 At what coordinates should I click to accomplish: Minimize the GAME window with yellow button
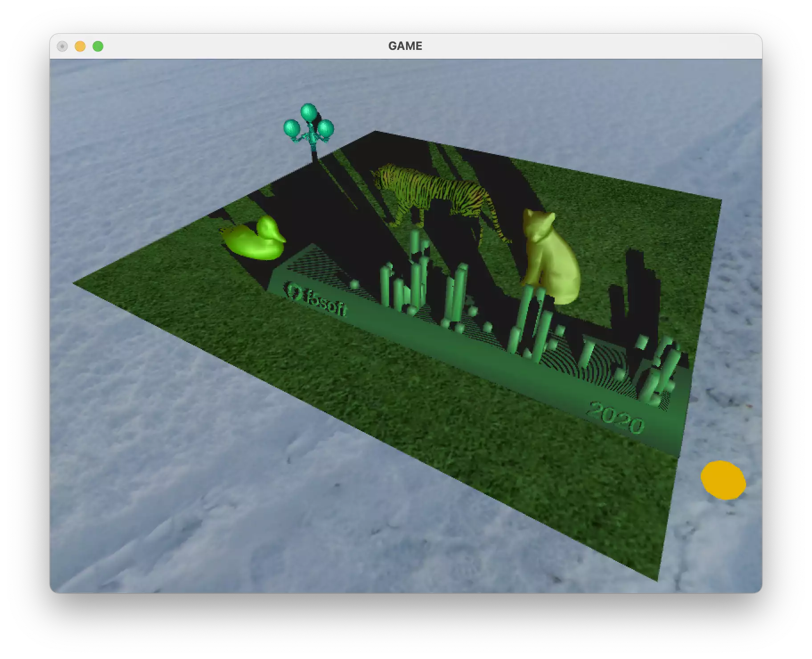point(80,46)
